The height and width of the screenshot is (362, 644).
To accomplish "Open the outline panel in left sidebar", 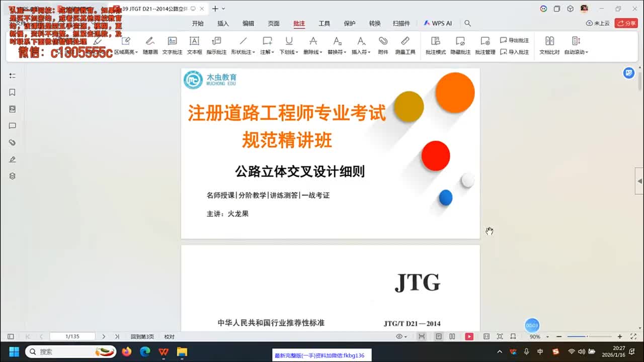I will tap(13, 75).
